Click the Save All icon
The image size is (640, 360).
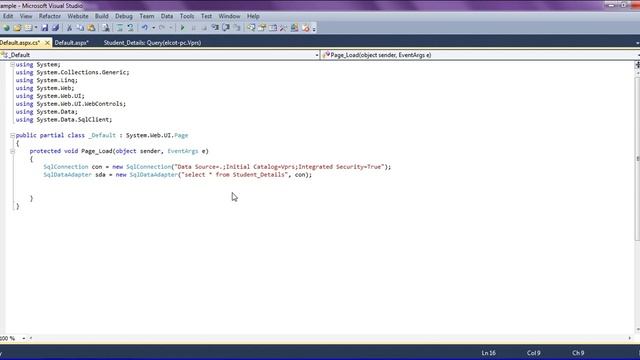tap(55, 28)
